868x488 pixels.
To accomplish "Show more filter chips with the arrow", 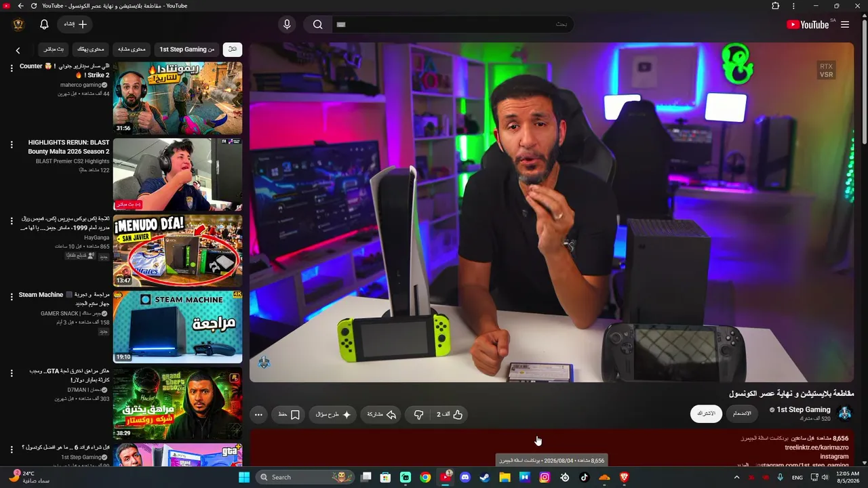I will pos(18,50).
